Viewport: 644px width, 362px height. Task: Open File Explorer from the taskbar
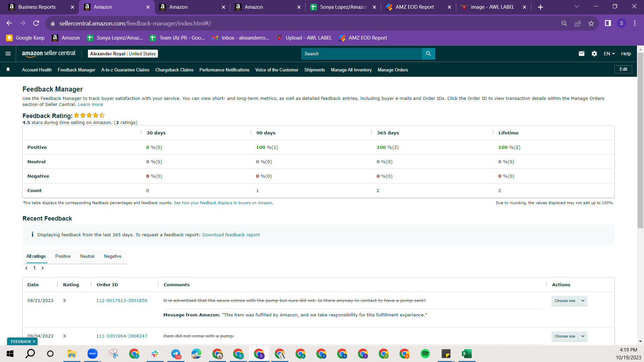click(x=72, y=354)
